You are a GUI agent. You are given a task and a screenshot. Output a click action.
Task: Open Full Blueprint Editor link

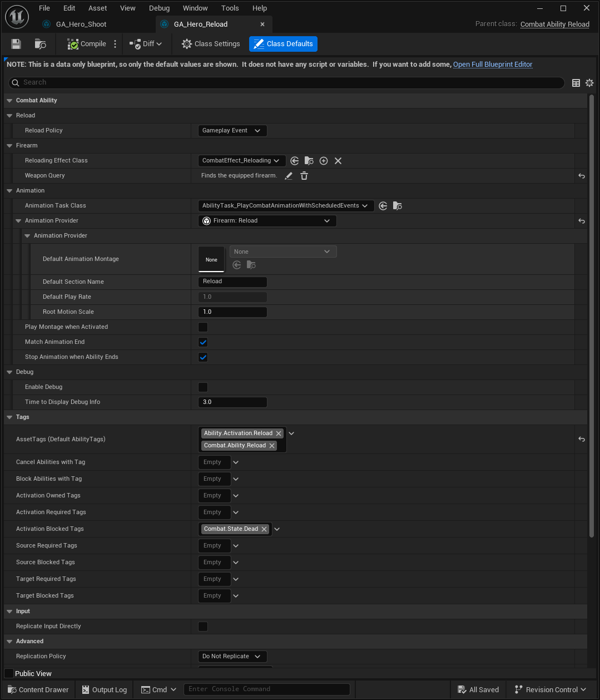tap(493, 65)
